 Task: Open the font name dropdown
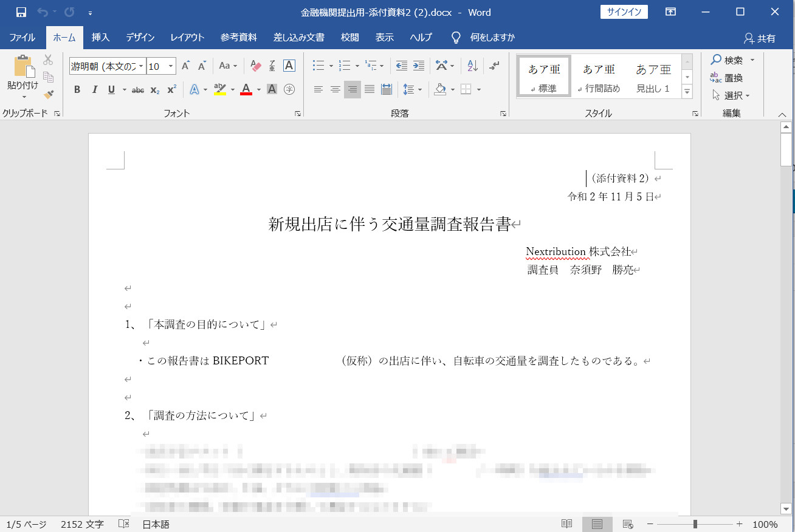click(x=141, y=66)
